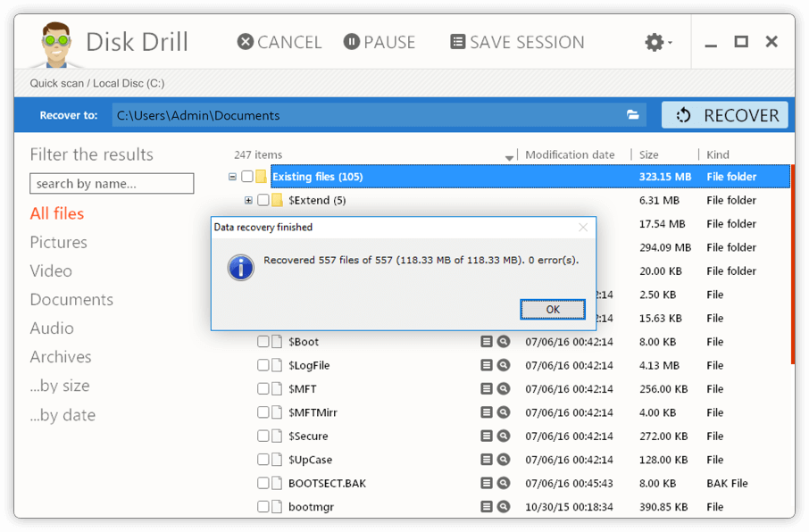
Task: Expand the $Extend folder tree
Action: click(x=248, y=200)
